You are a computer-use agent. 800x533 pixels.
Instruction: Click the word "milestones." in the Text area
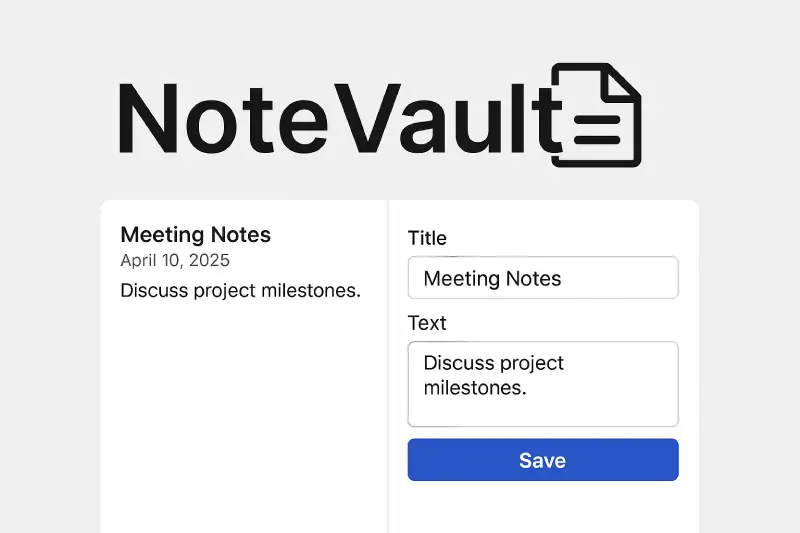coord(474,388)
